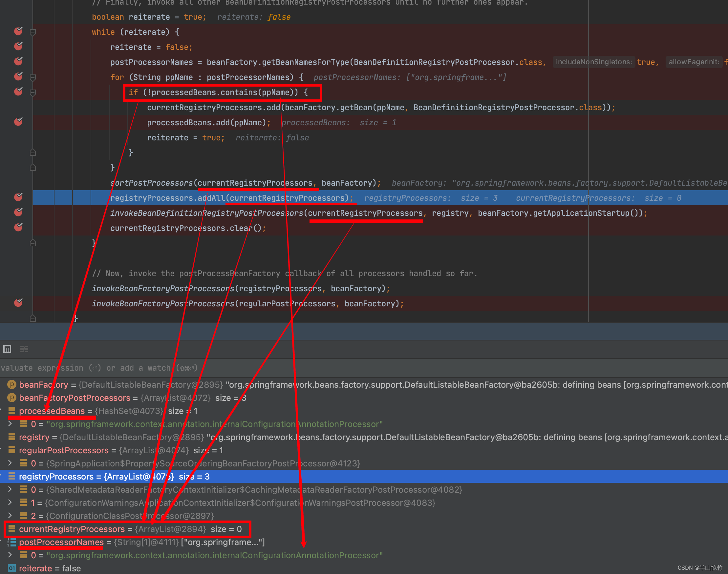Click the SpringApplication$PropertySourceOrderingBeanFactoryPostProcessor@4123 value

[x=203, y=463]
